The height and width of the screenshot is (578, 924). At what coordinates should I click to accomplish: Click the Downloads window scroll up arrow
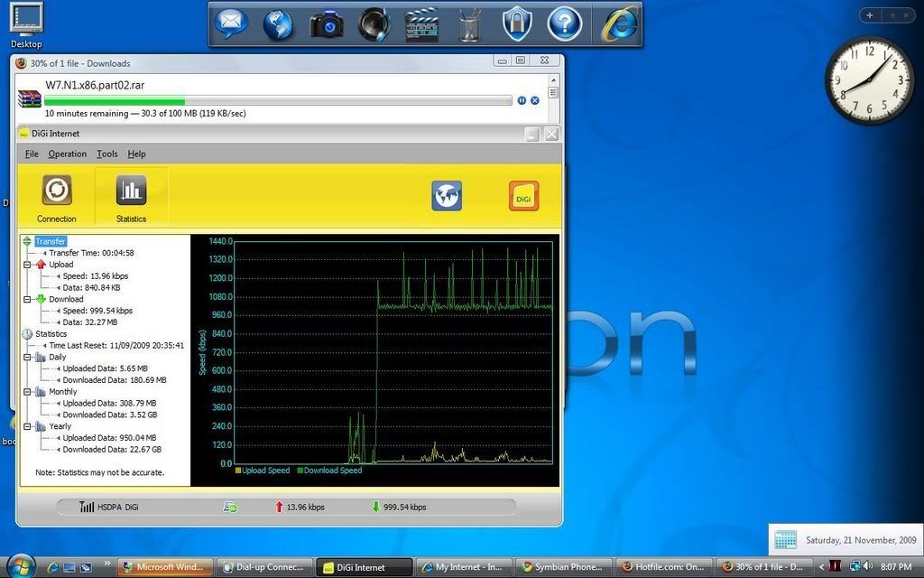(x=553, y=80)
